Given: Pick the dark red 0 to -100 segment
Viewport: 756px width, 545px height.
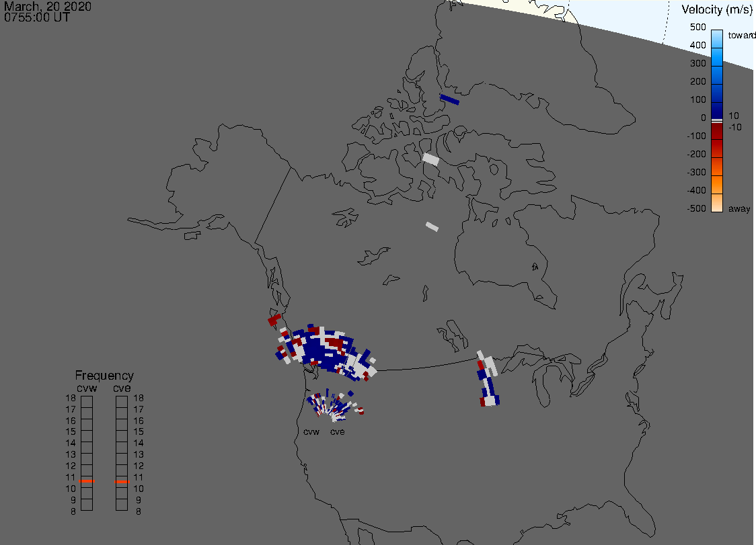Looking at the screenshot, I should click(717, 131).
